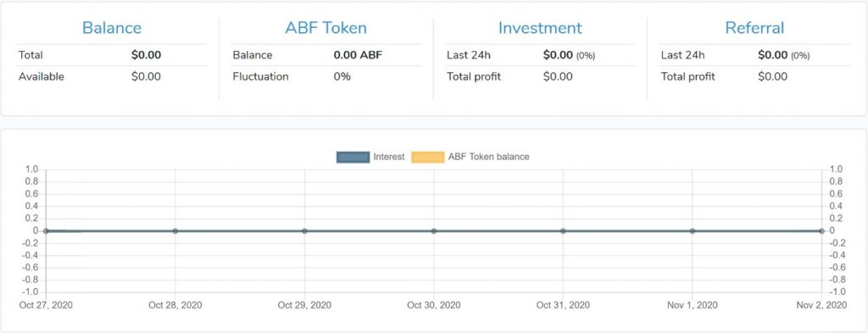This screenshot has height=333, width=868.
Task: Open the Balance card heading
Action: (x=112, y=28)
